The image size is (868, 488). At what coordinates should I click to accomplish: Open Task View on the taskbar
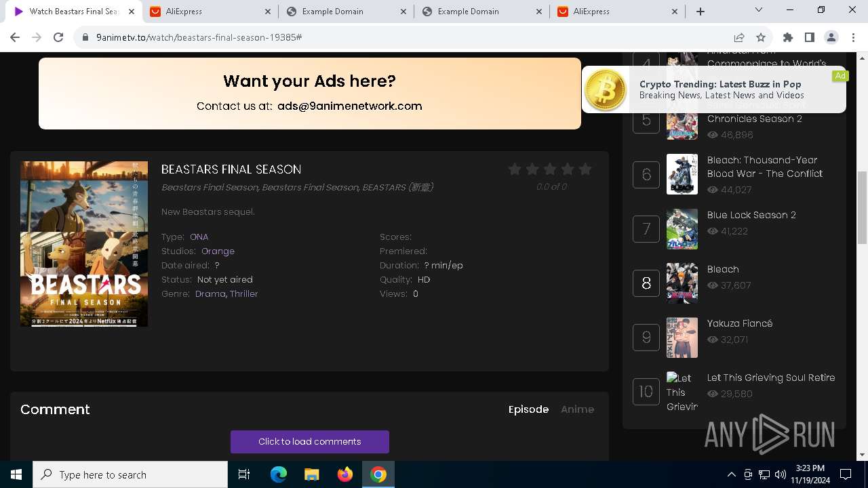[244, 474]
